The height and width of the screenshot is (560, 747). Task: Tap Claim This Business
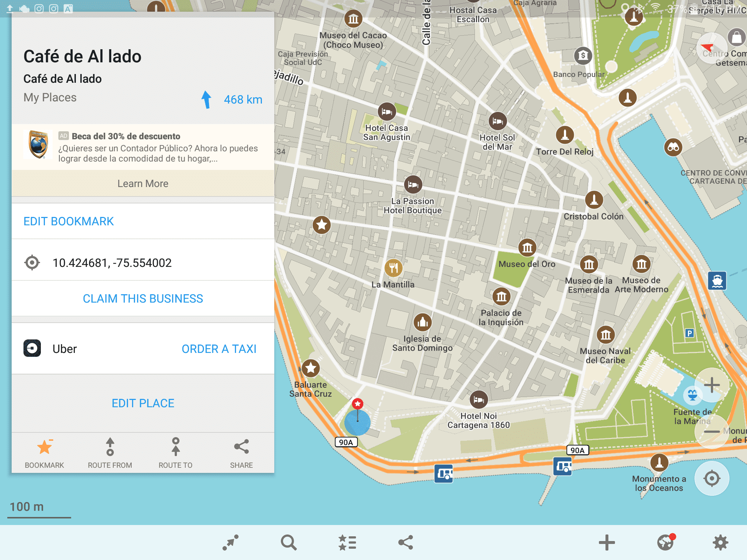[x=143, y=298]
